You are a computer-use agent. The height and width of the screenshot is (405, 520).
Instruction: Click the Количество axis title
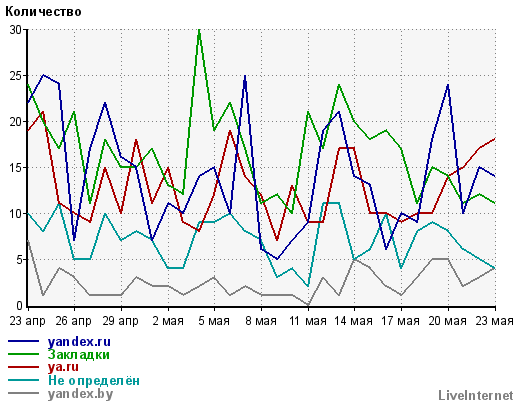[x=43, y=12]
